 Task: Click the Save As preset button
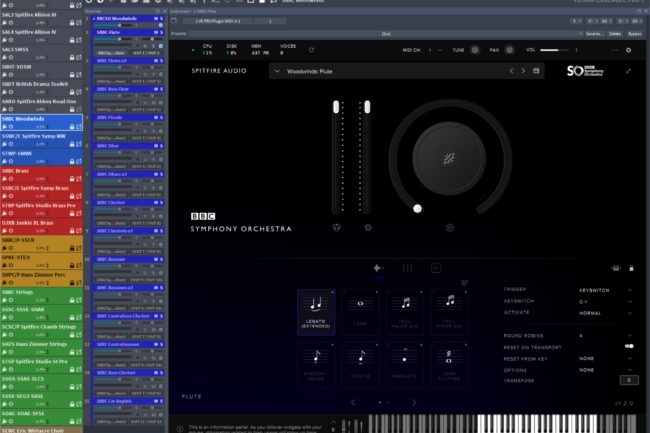(x=593, y=33)
